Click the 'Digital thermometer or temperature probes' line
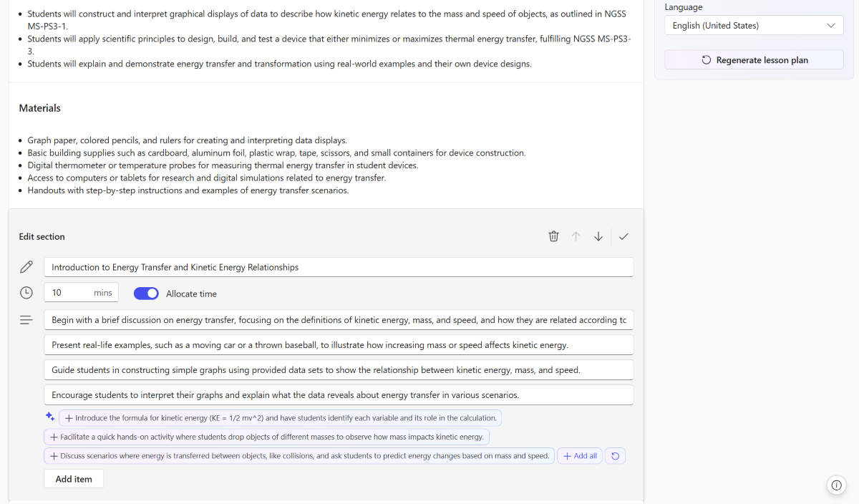The width and height of the screenshot is (859, 504). pos(223,165)
